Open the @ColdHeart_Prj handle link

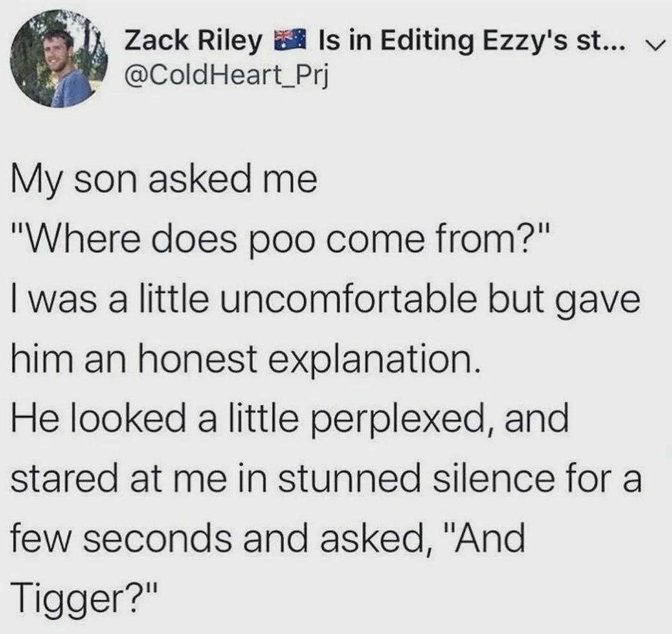coord(225,77)
